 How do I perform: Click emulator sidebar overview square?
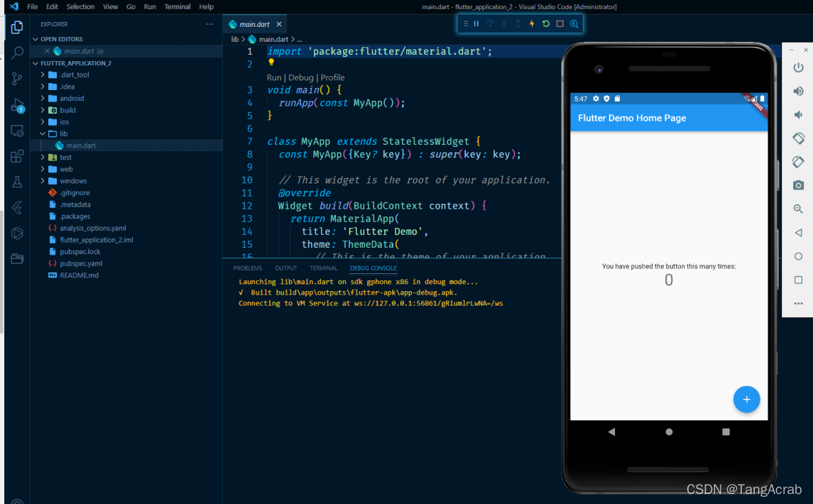(x=798, y=280)
